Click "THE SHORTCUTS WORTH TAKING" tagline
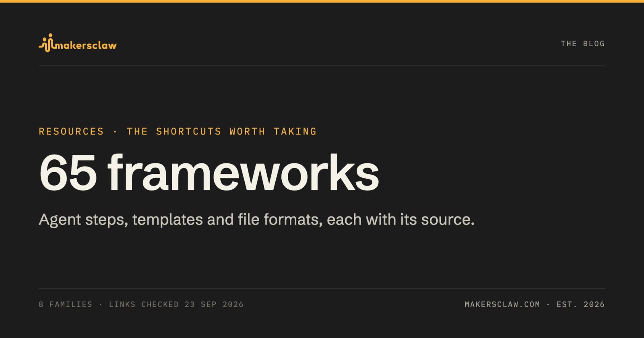Screen dimensions: 644x338 click(x=222, y=131)
